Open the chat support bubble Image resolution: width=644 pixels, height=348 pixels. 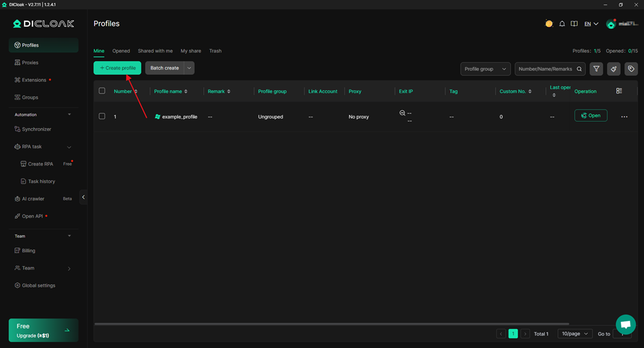point(625,324)
